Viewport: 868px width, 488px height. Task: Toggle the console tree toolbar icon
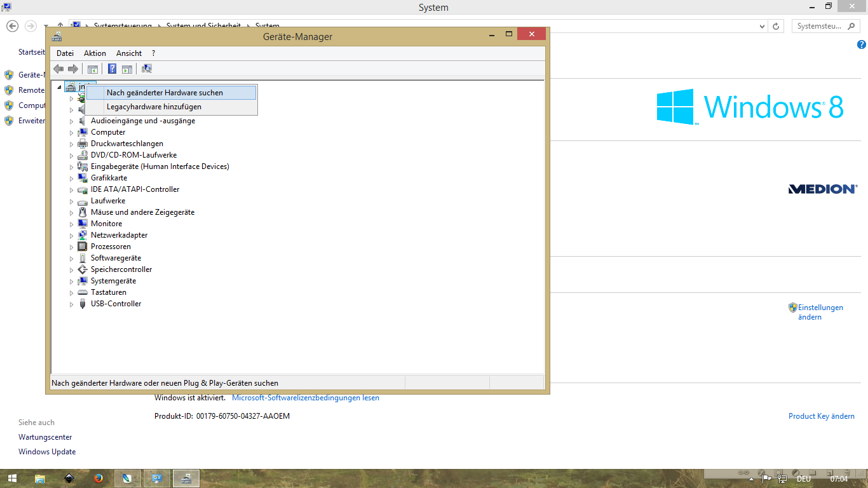(93, 69)
